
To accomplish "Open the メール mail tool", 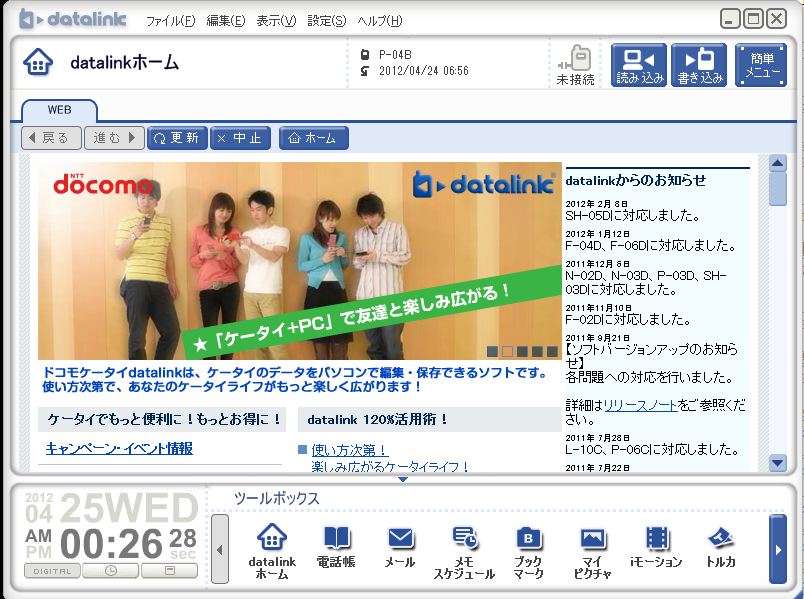I will coord(400,546).
